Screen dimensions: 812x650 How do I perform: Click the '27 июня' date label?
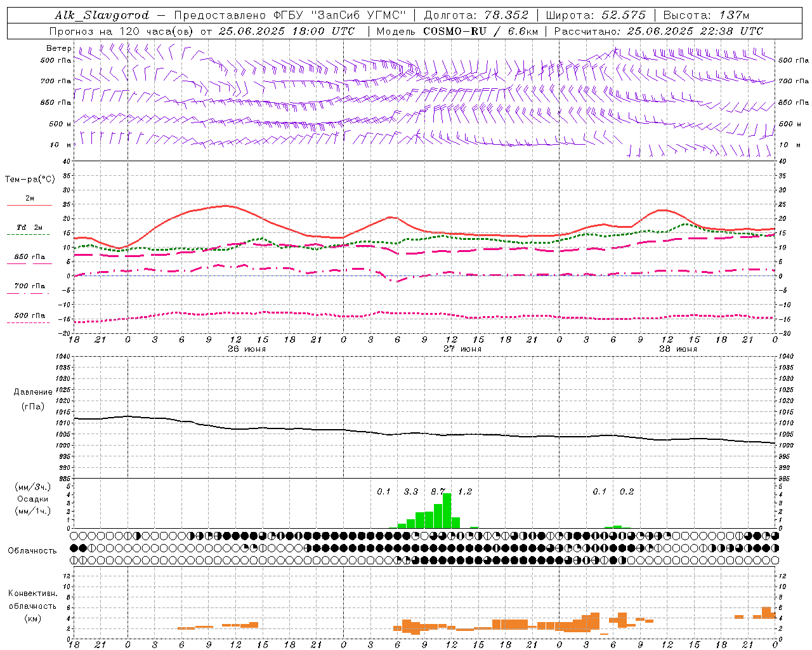(x=462, y=348)
